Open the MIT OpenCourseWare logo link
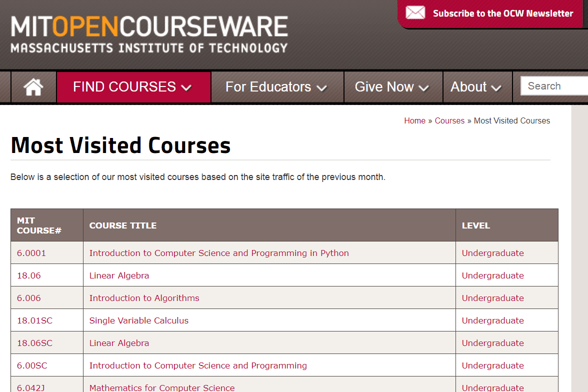 tap(149, 34)
